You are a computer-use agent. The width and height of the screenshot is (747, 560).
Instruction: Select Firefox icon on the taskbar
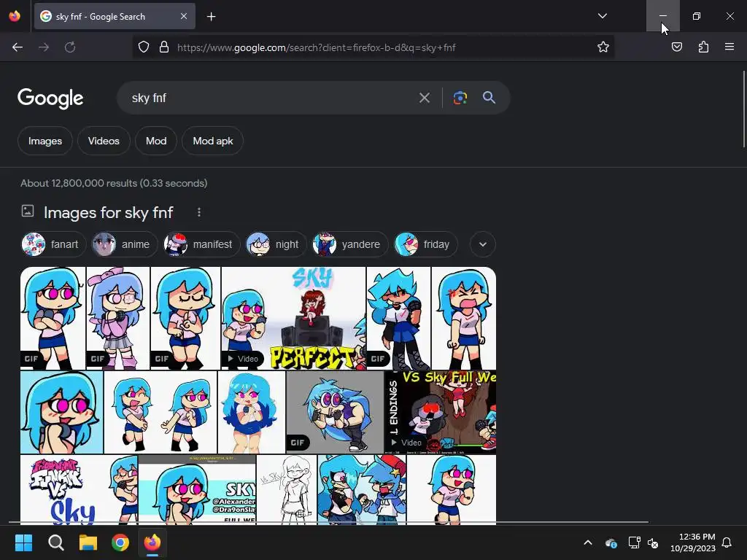(x=152, y=542)
